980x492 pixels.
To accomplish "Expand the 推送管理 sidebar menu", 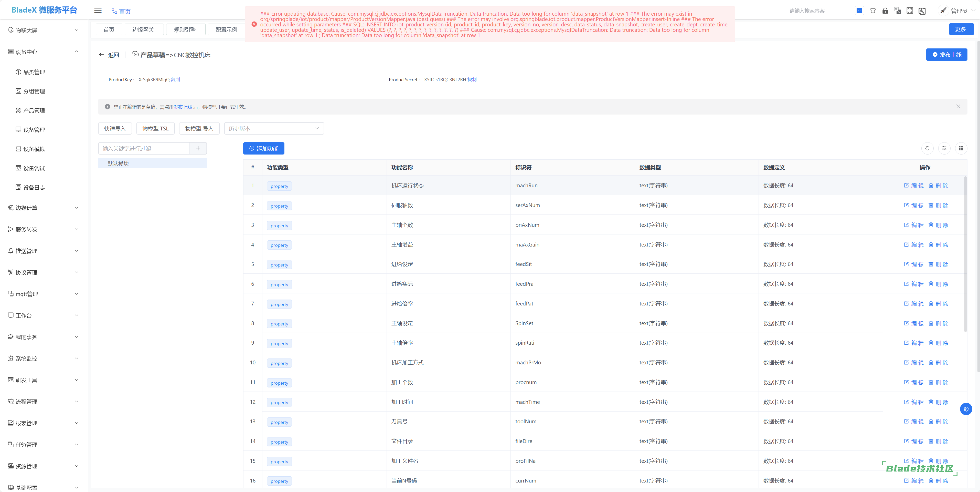I will click(x=44, y=251).
